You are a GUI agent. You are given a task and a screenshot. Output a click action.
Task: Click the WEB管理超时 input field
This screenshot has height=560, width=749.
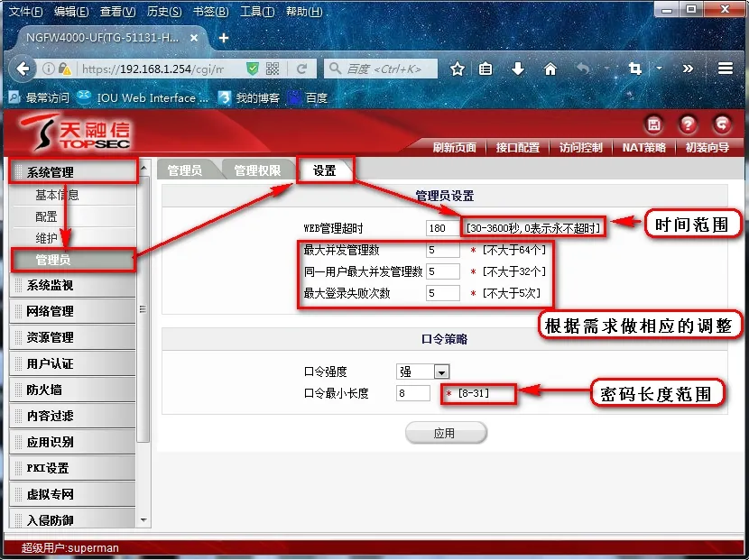442,228
